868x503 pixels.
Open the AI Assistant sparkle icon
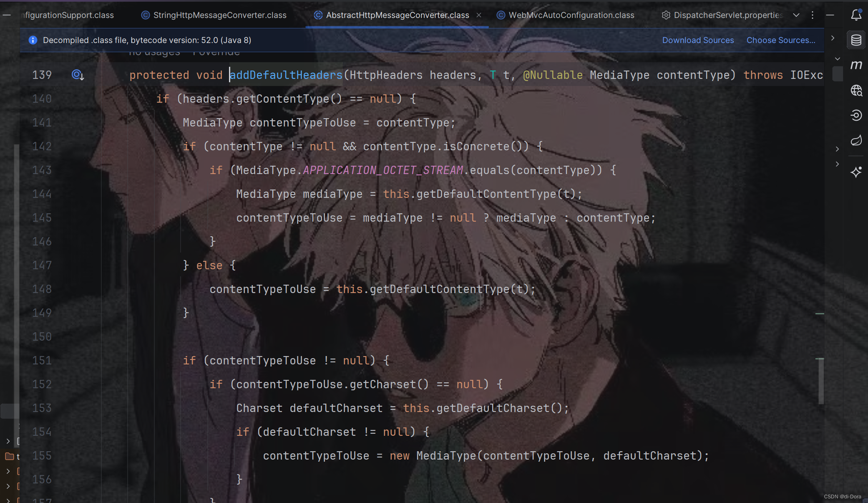856,172
